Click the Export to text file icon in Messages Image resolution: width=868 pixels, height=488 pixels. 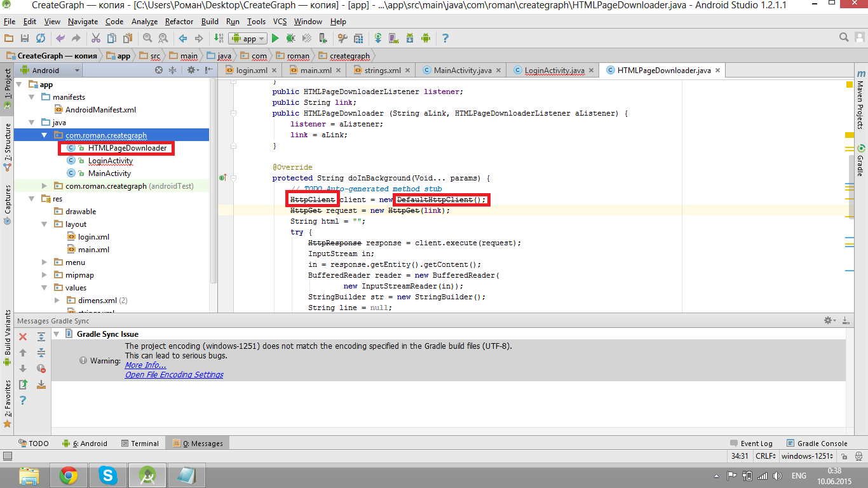pyautogui.click(x=23, y=384)
